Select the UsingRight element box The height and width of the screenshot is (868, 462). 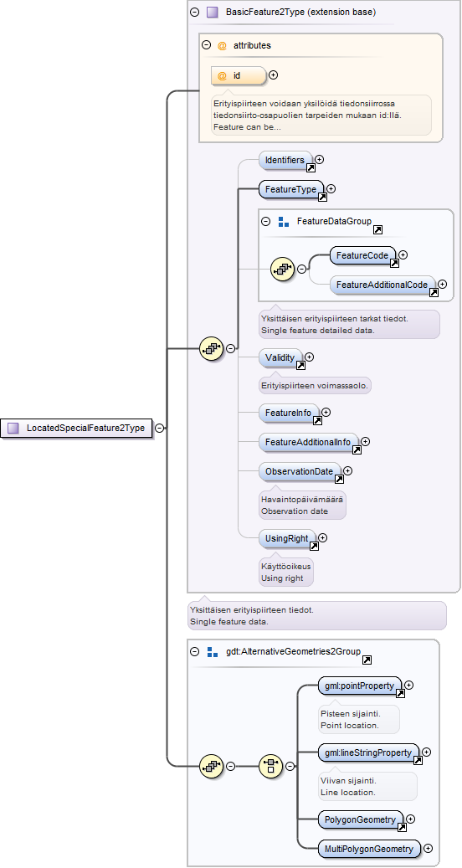coord(286,537)
